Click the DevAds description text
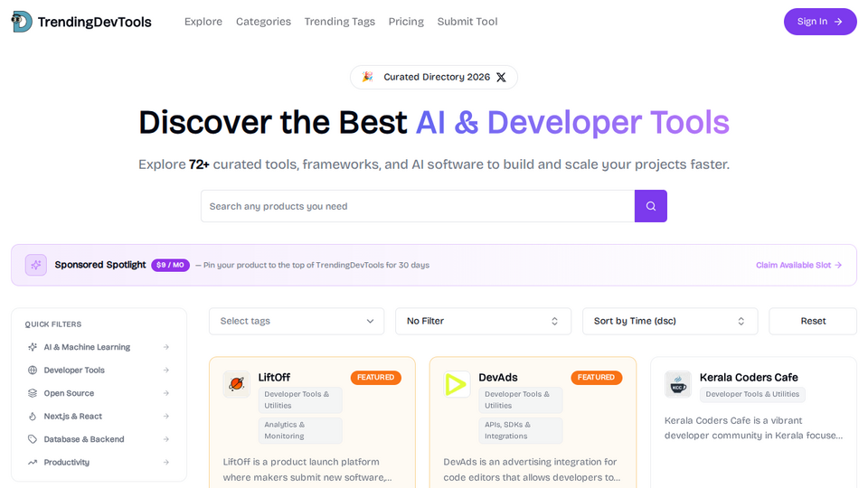The width and height of the screenshot is (868, 488). 532,470
